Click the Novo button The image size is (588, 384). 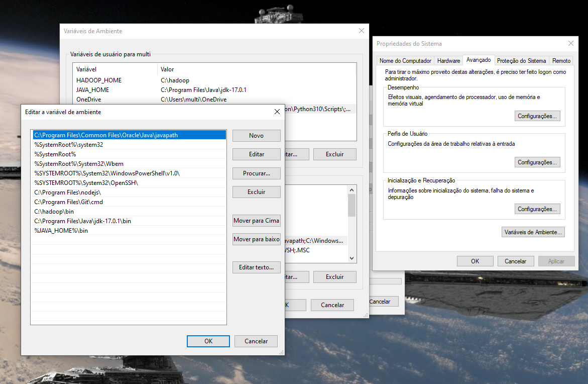coord(256,136)
